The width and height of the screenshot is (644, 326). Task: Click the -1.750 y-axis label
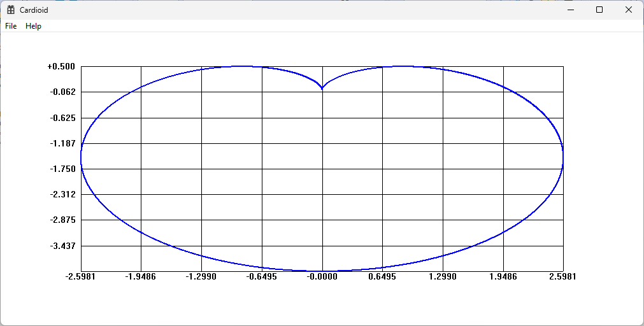[63, 169]
